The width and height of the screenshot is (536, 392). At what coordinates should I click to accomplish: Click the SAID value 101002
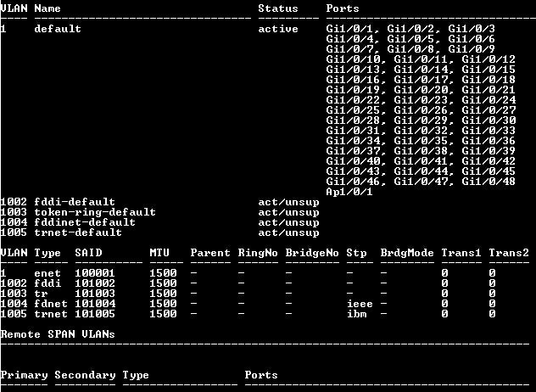95,283
